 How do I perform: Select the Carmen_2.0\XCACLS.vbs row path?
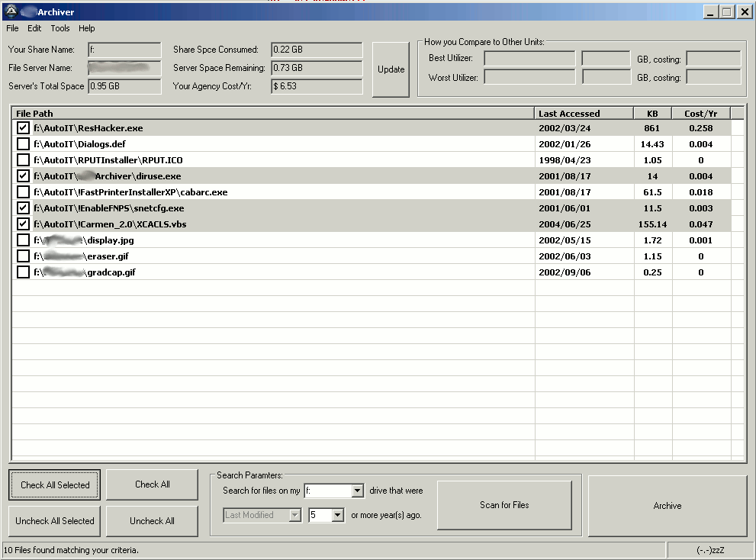[110, 224]
